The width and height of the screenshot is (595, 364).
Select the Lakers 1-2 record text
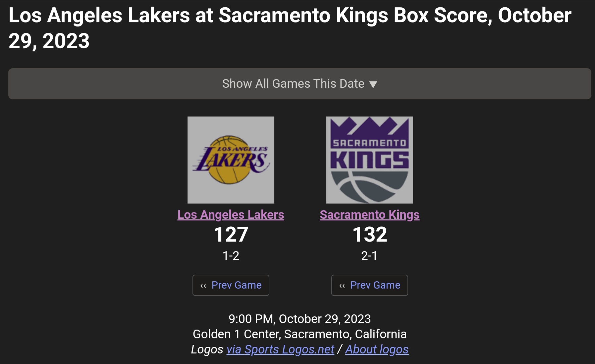click(x=231, y=256)
